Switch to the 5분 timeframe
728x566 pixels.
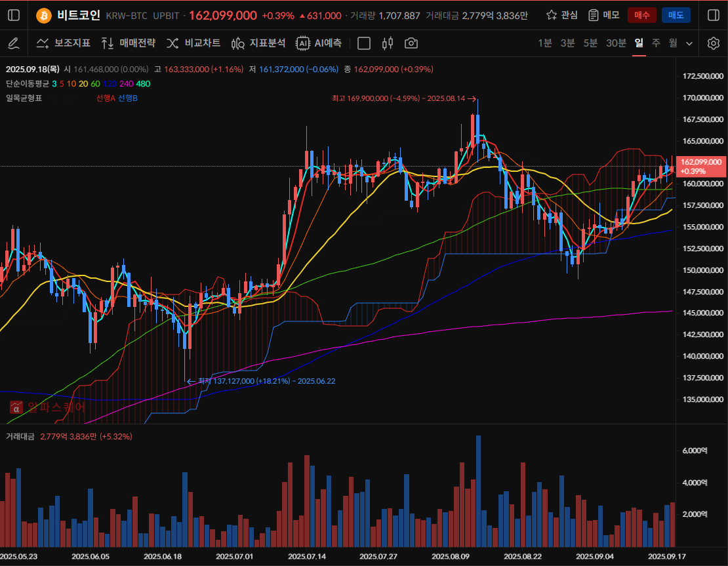coord(590,43)
